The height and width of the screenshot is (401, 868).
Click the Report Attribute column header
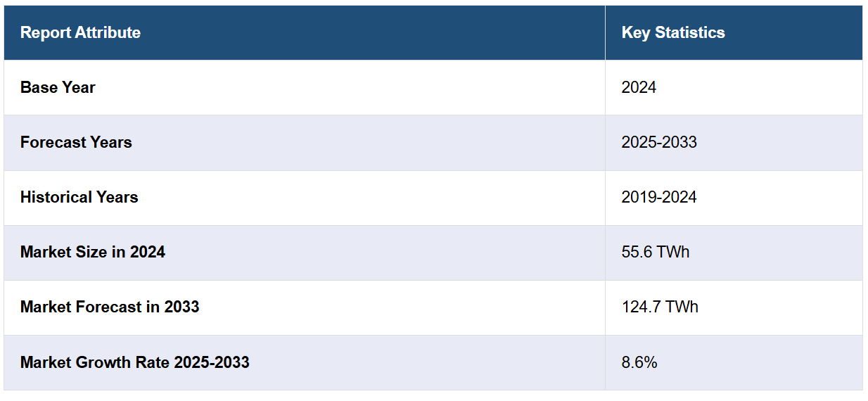coord(80,32)
